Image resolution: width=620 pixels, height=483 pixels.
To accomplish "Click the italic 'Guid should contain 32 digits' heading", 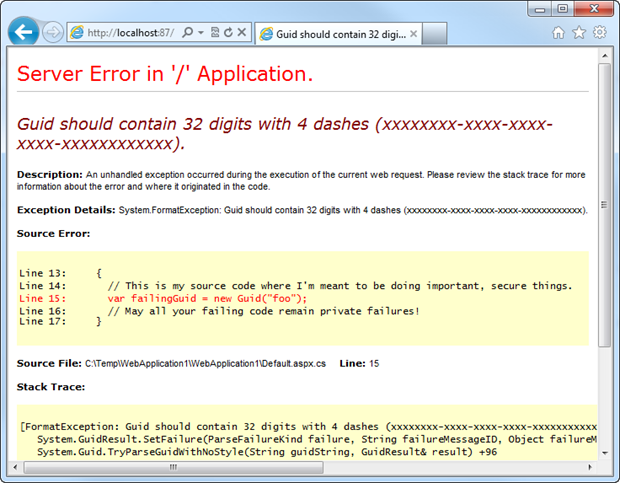I will 284,134.
